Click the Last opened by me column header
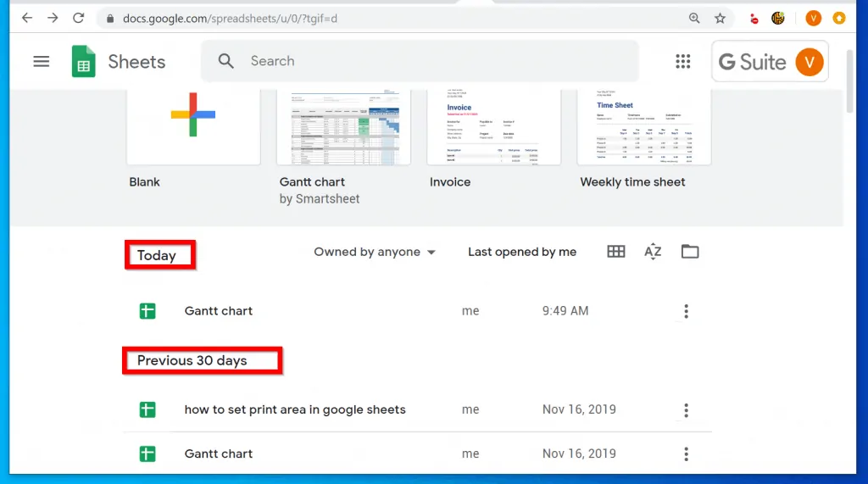This screenshot has width=868, height=484. click(522, 252)
